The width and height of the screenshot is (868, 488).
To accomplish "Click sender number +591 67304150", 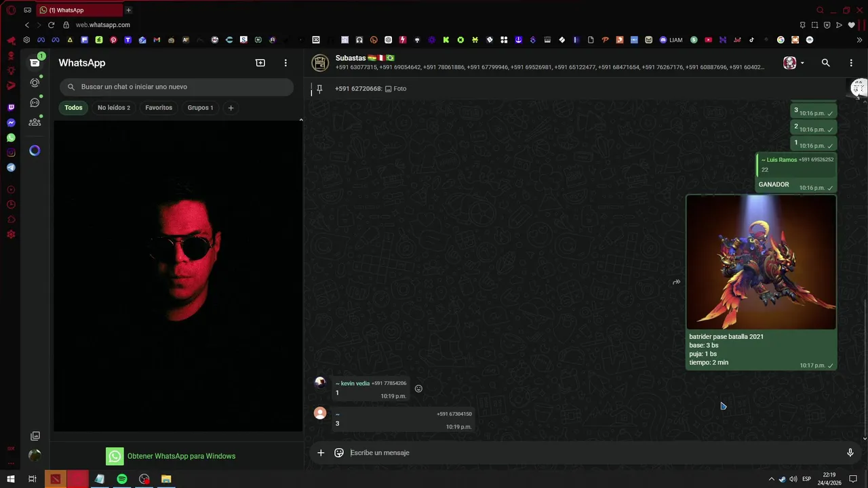I will coord(454,414).
